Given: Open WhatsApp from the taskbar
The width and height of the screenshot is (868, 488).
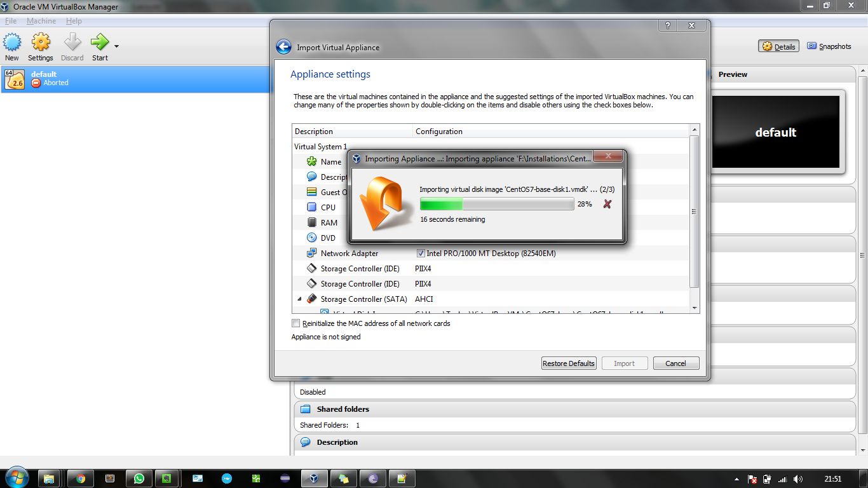Looking at the screenshot, I should coord(139,478).
